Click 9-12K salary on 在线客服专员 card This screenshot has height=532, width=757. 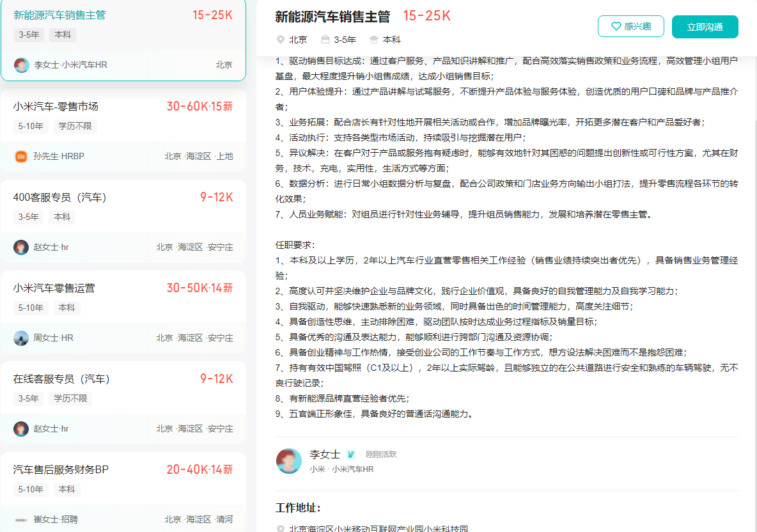(x=217, y=379)
